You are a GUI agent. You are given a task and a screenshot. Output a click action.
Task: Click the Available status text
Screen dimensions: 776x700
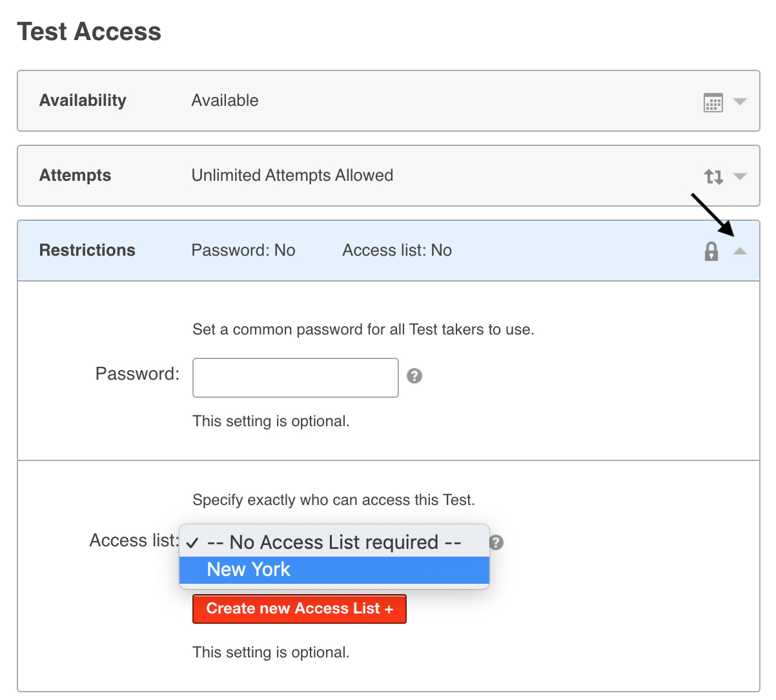225,101
